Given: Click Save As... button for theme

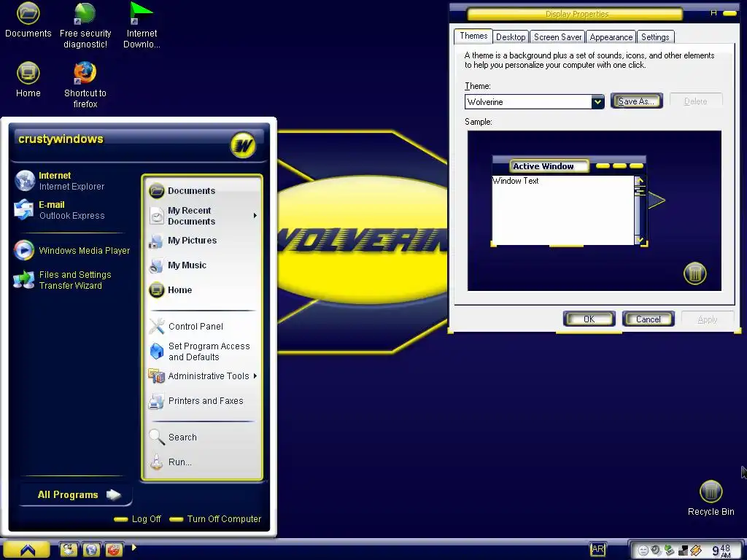Looking at the screenshot, I should click(636, 101).
